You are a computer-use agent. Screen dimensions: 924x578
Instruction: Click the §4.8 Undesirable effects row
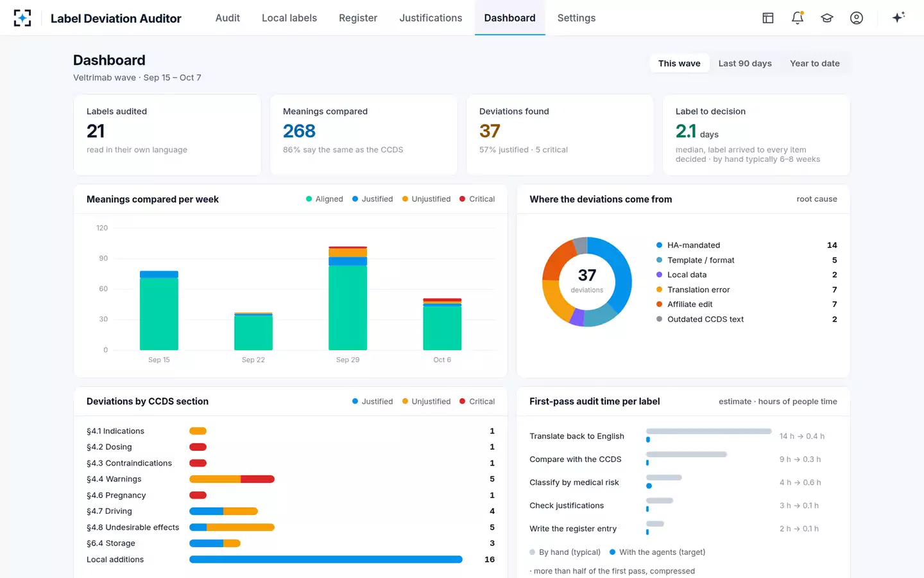pyautogui.click(x=291, y=527)
